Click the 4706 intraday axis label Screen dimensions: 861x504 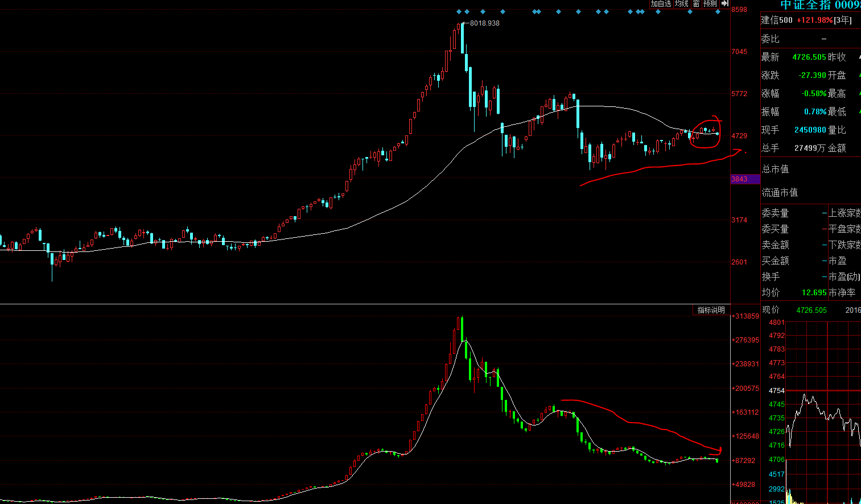click(777, 460)
